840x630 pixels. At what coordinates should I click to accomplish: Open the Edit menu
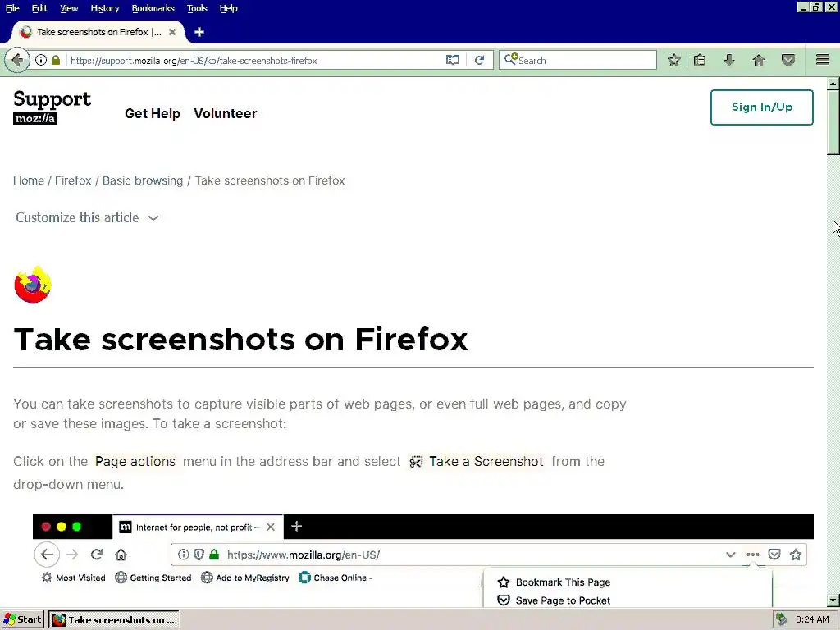pos(39,8)
